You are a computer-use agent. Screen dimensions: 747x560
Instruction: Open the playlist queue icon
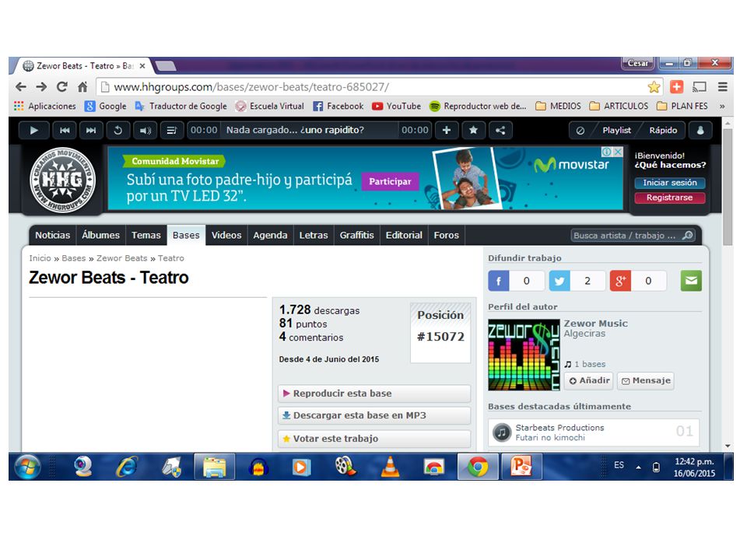tap(171, 130)
